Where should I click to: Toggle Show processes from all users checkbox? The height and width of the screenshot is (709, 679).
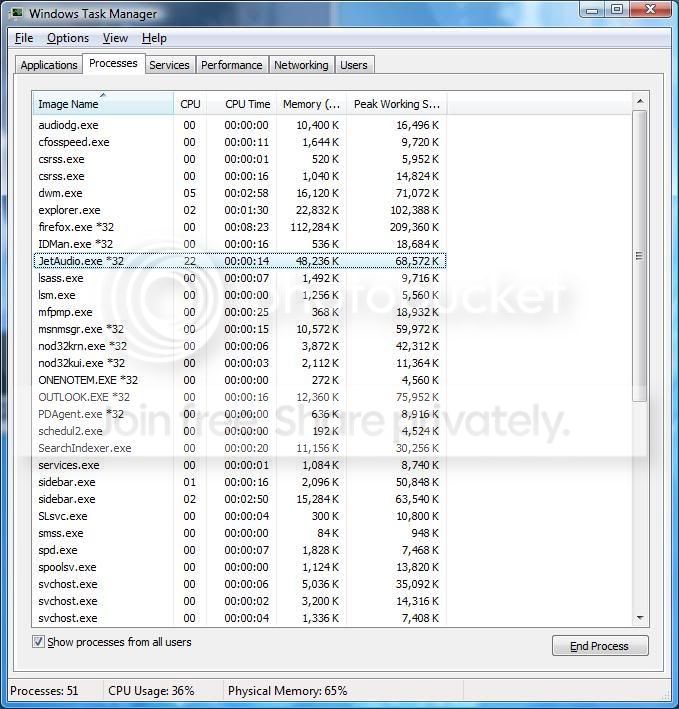coord(38,642)
